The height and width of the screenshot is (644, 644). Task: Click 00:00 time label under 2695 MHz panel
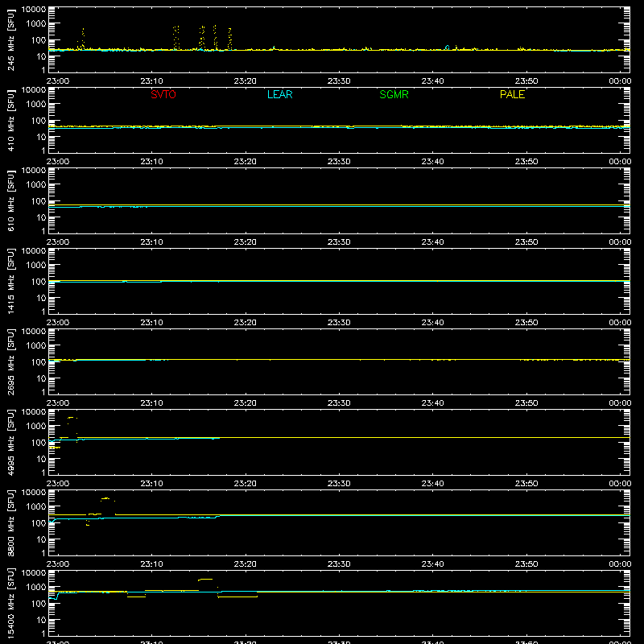[x=620, y=403]
